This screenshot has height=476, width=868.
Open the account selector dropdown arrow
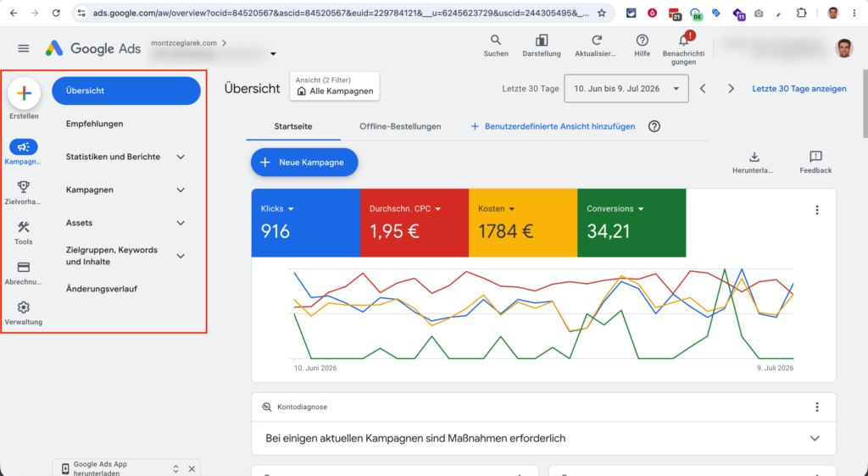click(x=273, y=53)
